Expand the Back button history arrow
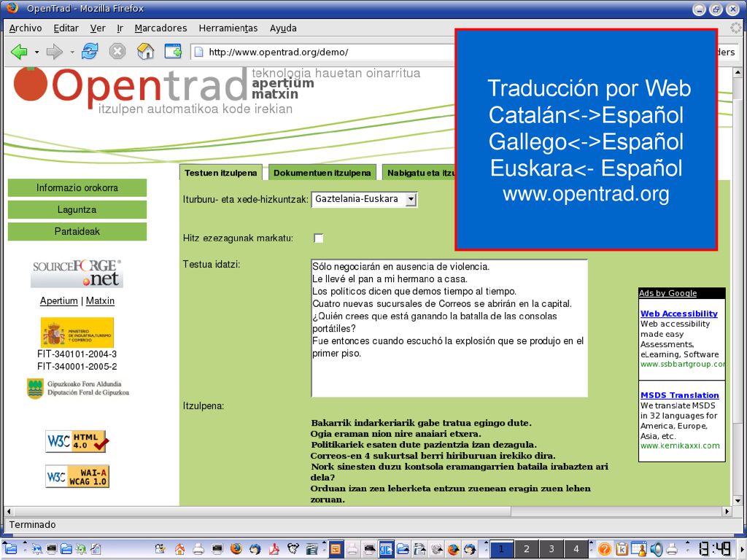The width and height of the screenshot is (747, 560). [36, 52]
